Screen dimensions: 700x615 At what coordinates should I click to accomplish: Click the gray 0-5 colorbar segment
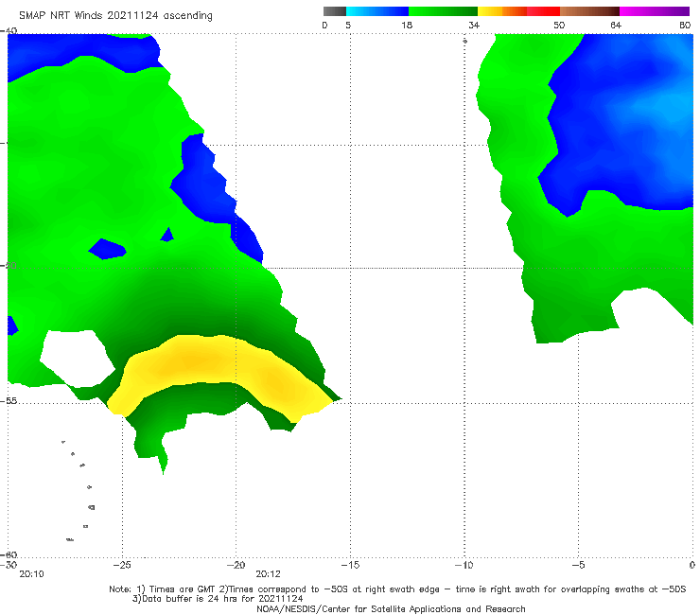tap(335, 11)
